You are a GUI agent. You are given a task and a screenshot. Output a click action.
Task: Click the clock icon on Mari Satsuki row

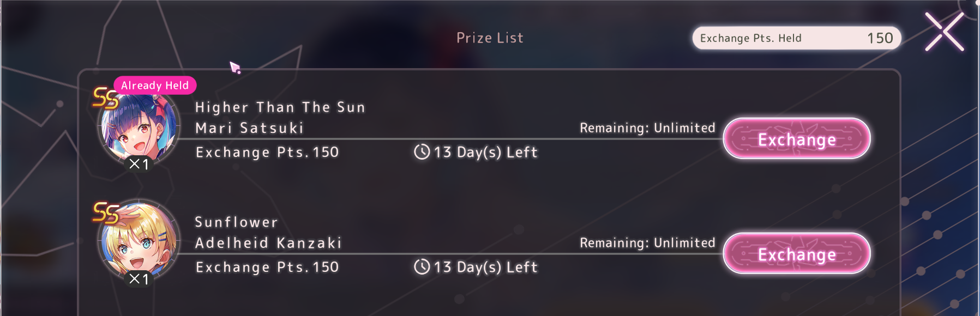point(422,152)
